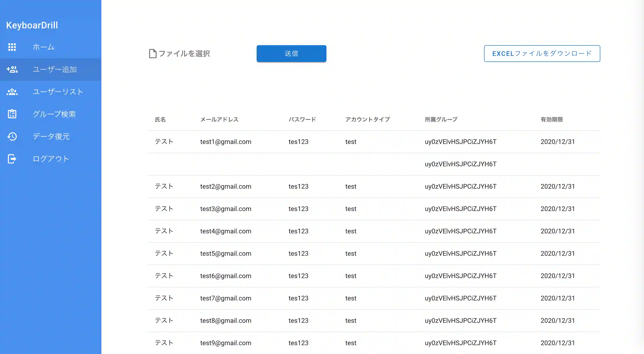
Task: Click the ファイルを選択 file chooser label
Action: pos(184,54)
